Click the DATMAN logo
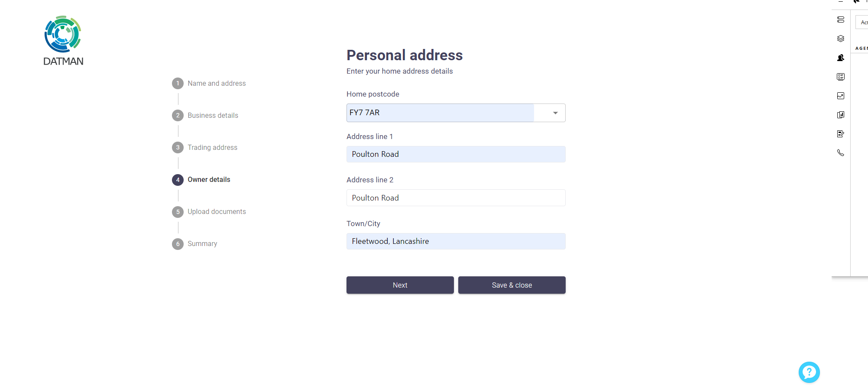 (63, 41)
